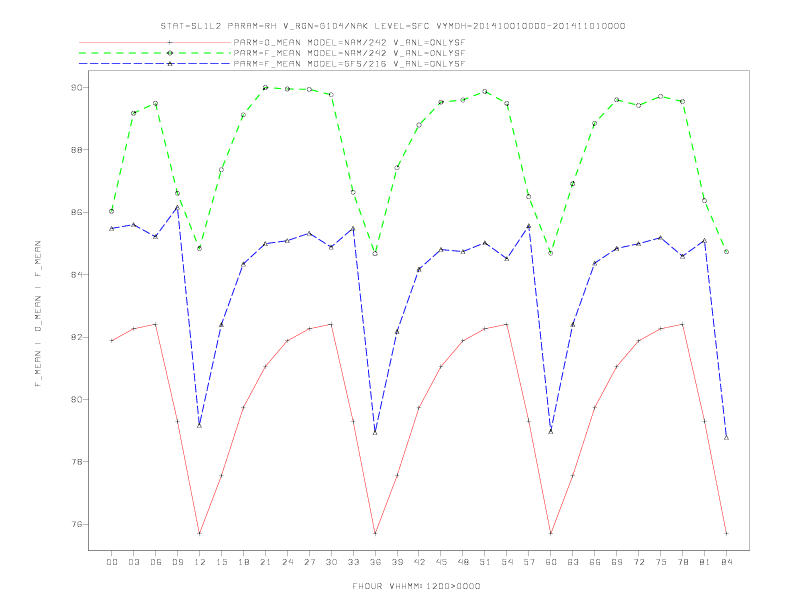Click red plus data point at hour 12
This screenshot has width=792, height=612.
click(200, 533)
